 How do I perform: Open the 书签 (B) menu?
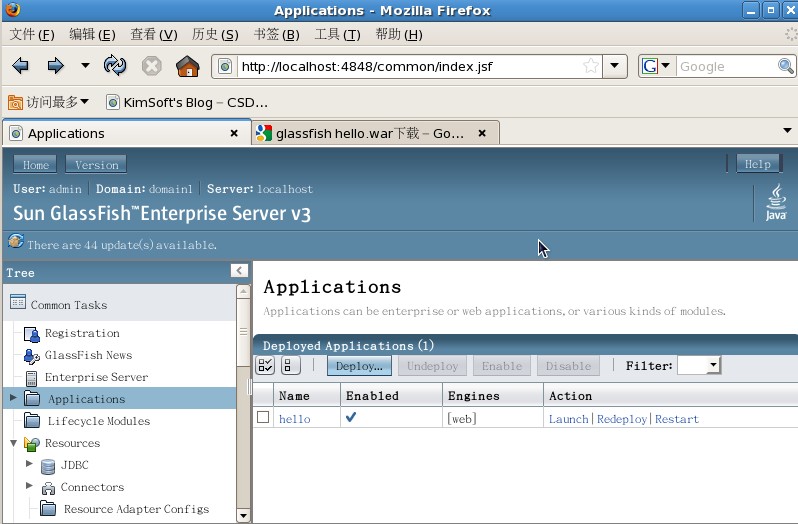pyautogui.click(x=276, y=35)
